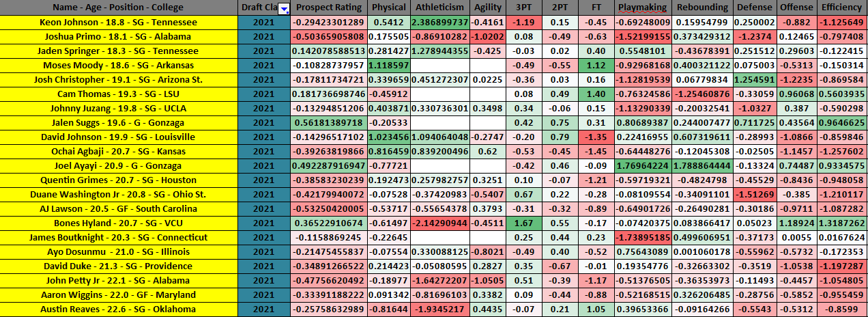
Task: Select the Rebounding column header
Action: (x=703, y=8)
